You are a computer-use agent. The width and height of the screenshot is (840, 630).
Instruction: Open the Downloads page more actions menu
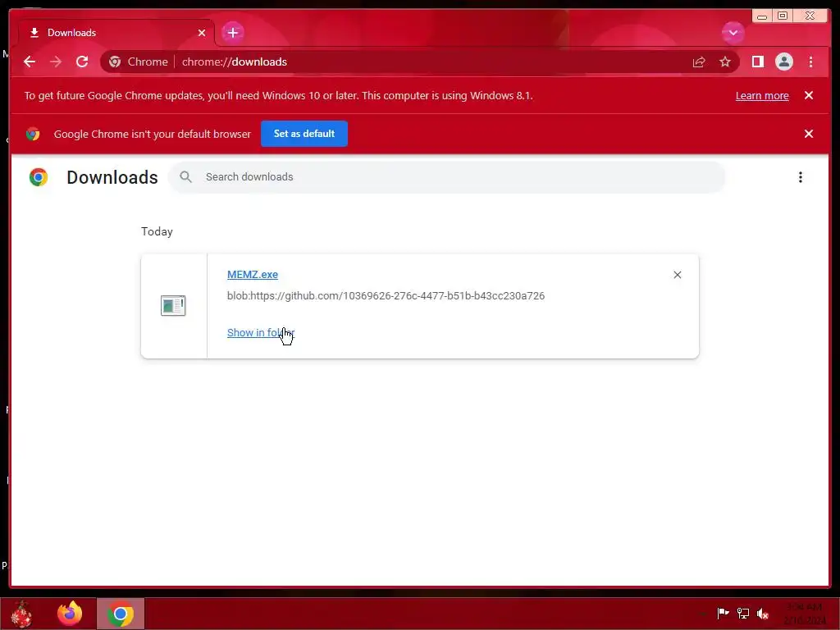(801, 177)
